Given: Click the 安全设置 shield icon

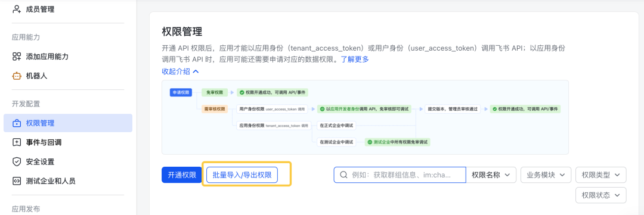Looking at the screenshot, I should point(17,161).
